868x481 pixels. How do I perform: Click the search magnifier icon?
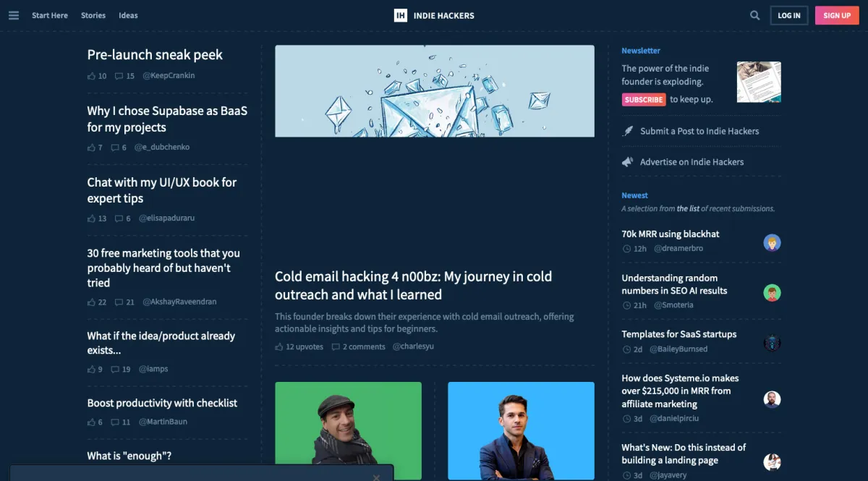(x=755, y=15)
